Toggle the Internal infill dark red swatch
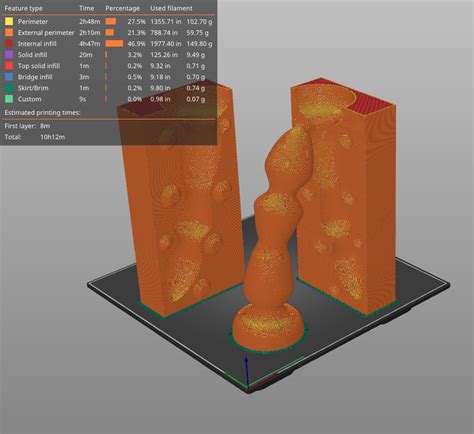The width and height of the screenshot is (474, 434). (x=9, y=44)
